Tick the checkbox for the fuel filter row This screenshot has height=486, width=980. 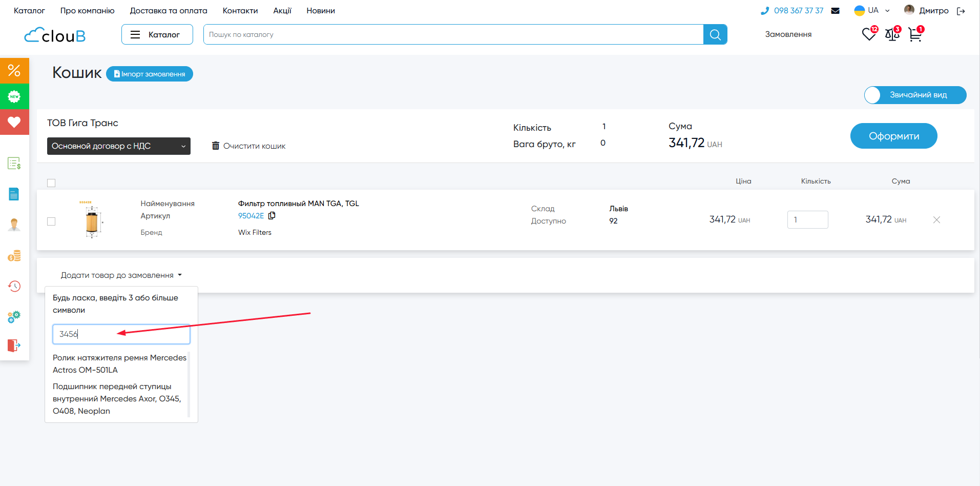tap(51, 221)
